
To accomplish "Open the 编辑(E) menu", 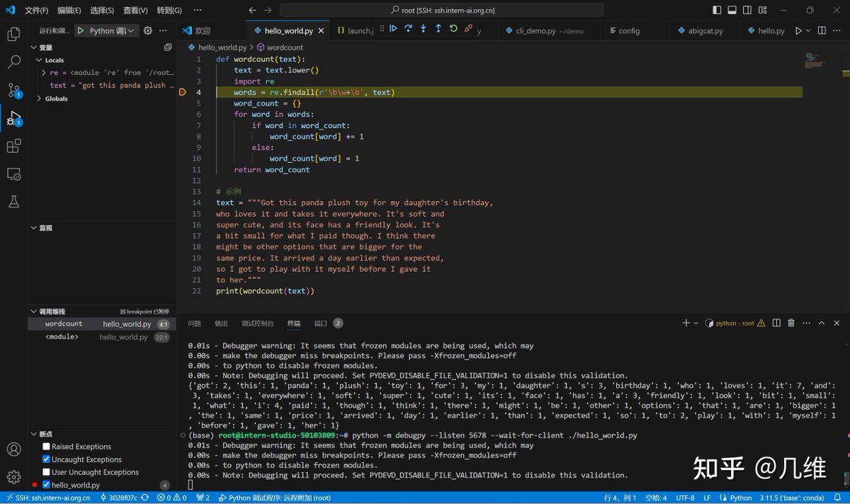I will click(69, 11).
